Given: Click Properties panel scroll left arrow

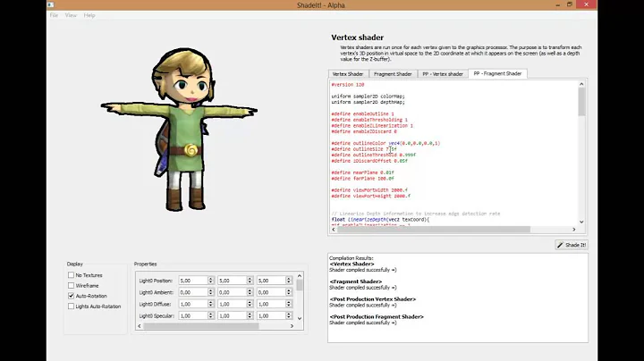Looking at the screenshot, I should [x=140, y=326].
